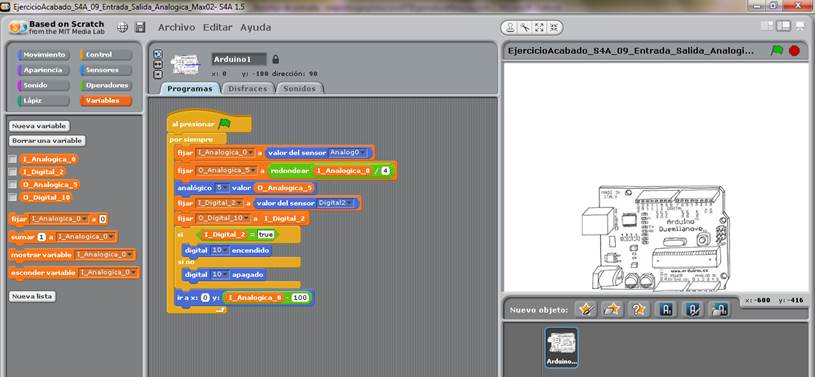This screenshot has height=377, width=815.
Task: Get a surprise sprite with the question mark icon
Action: [x=639, y=310]
